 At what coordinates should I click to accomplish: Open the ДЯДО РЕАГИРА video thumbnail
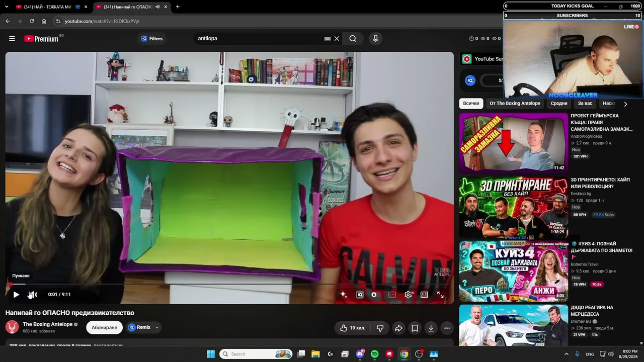pyautogui.click(x=513, y=325)
